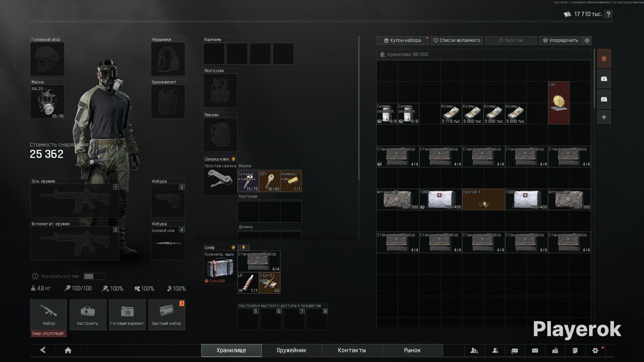The height and width of the screenshot is (362, 644).
Task: Open the chat messages icon
Action: pos(514,350)
